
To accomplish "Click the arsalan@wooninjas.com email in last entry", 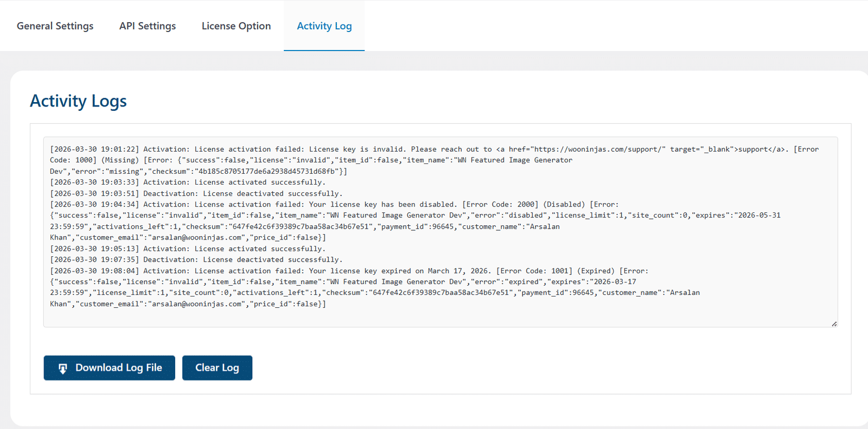I will (197, 304).
